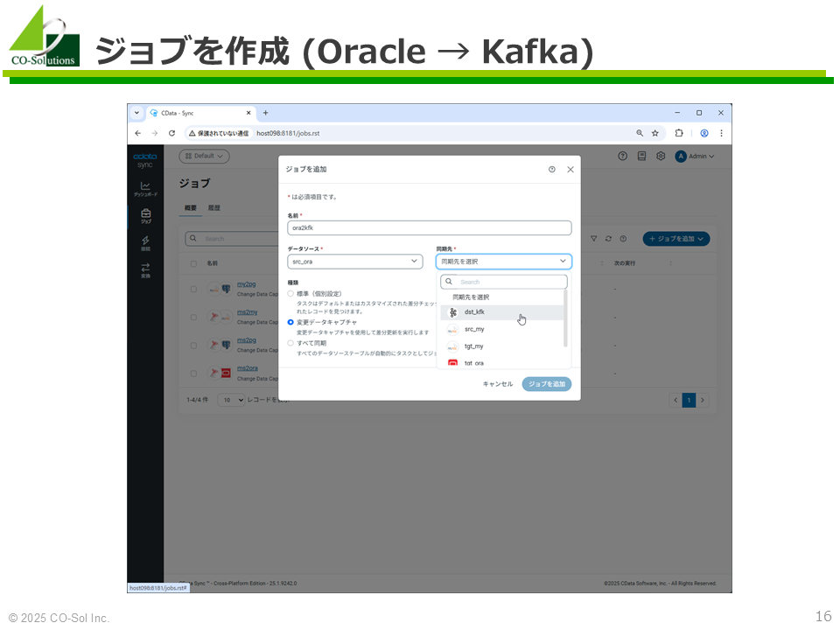Go to the next page with the right arrow

[703, 400]
